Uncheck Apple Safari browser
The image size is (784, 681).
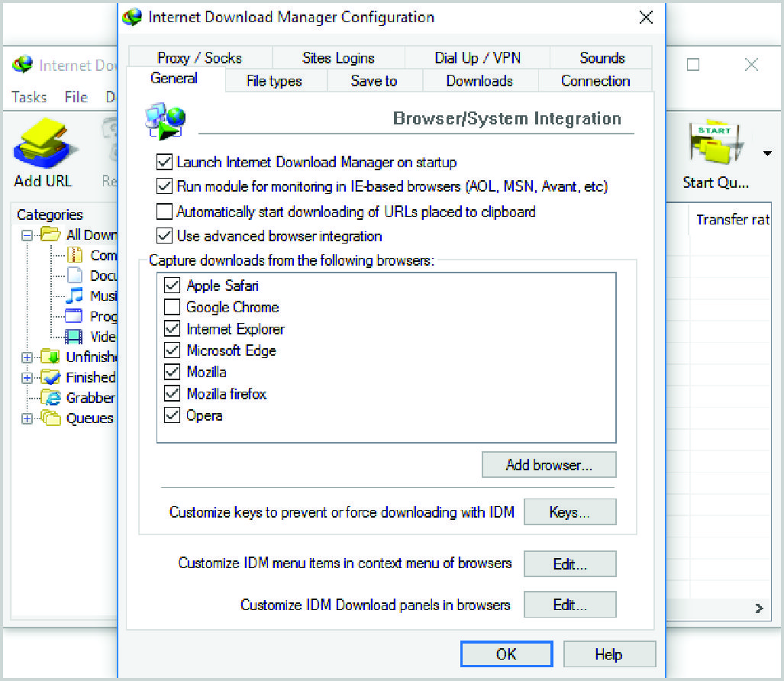tap(172, 286)
